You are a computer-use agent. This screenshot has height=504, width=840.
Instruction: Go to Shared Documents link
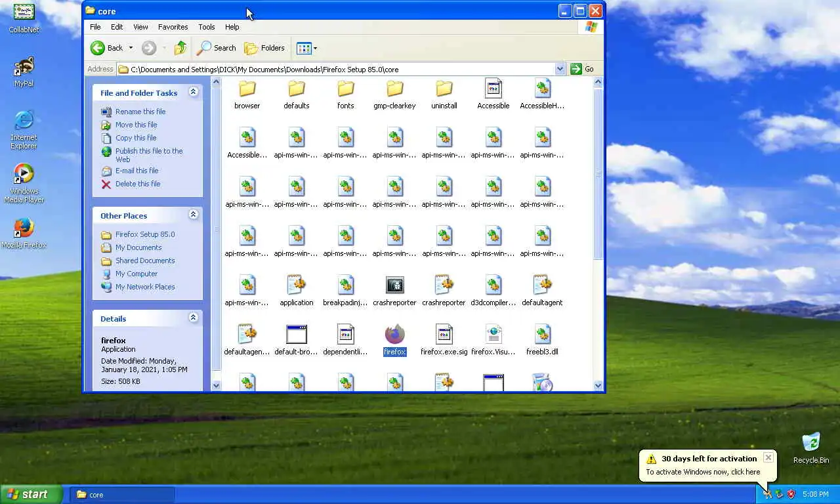point(145,261)
